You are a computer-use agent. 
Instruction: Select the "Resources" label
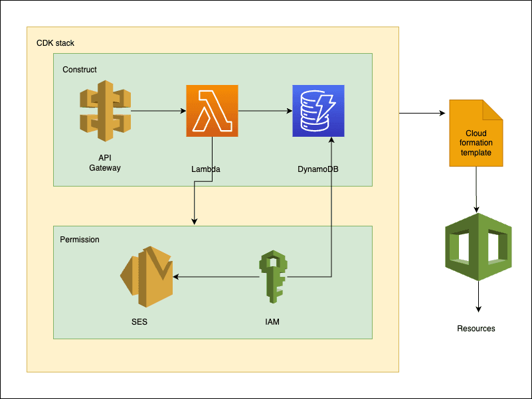[x=476, y=329]
